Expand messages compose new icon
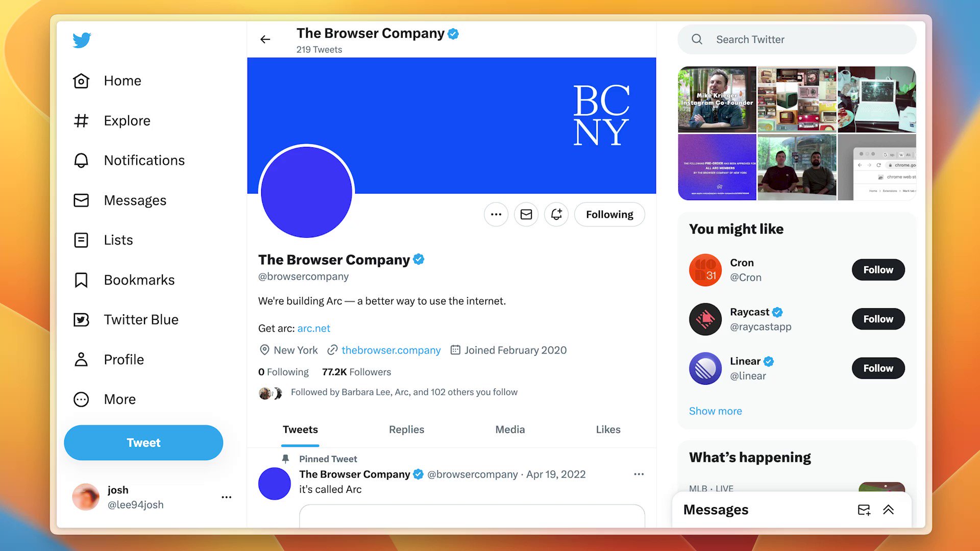Image resolution: width=980 pixels, height=551 pixels. click(x=864, y=509)
